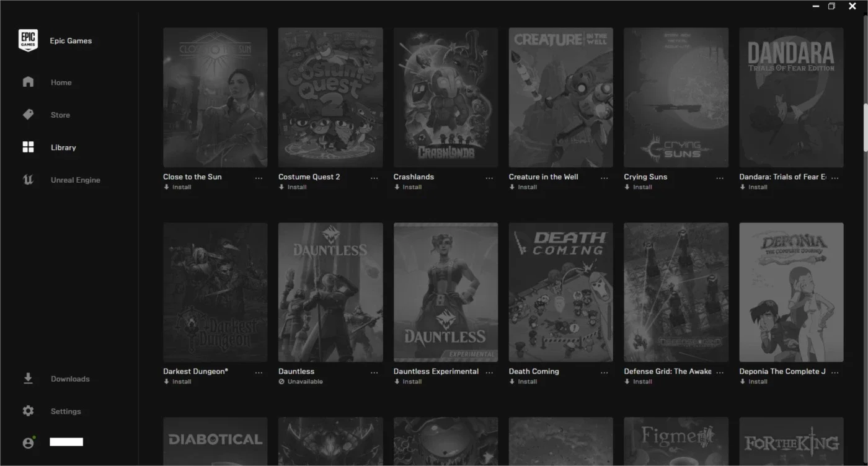Open options menu for Death Coming
Viewport: 868px width, 466px height.
coord(604,372)
